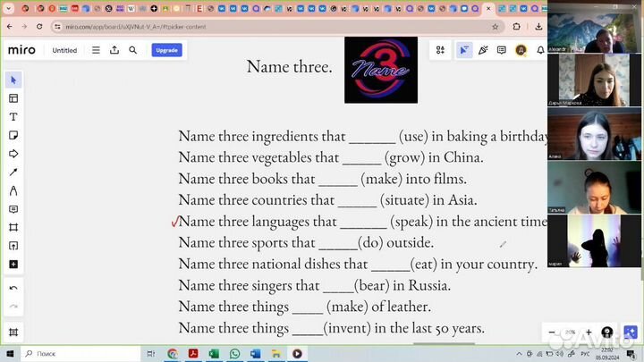Image resolution: width=644 pixels, height=362 pixels.
Task: Undo the last action on board
Action: (x=13, y=288)
